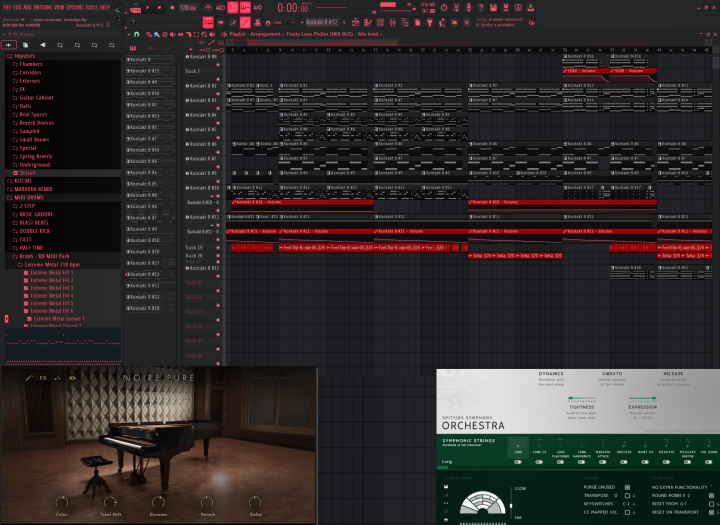This screenshot has width=720, height=525.
Task: Open the plugin picker plug icon
Action: point(429,22)
